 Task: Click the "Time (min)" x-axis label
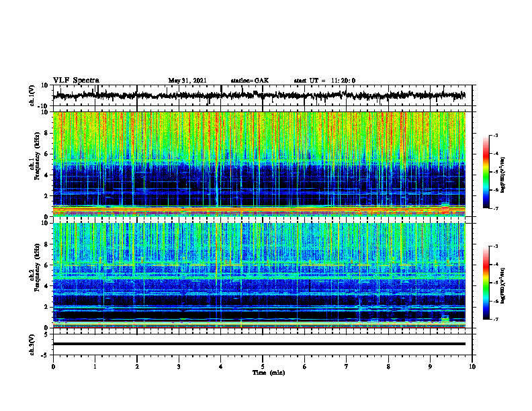tap(269, 373)
